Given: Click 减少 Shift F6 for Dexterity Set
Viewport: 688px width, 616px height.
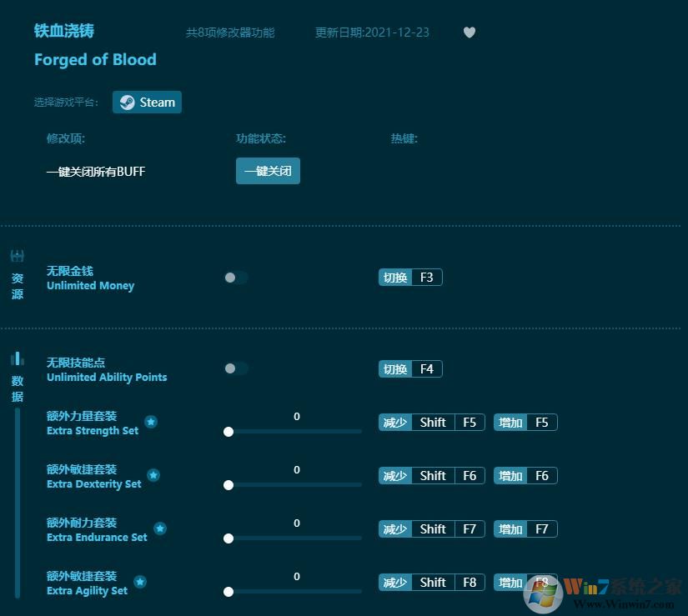Looking at the screenshot, I should click(x=432, y=476).
